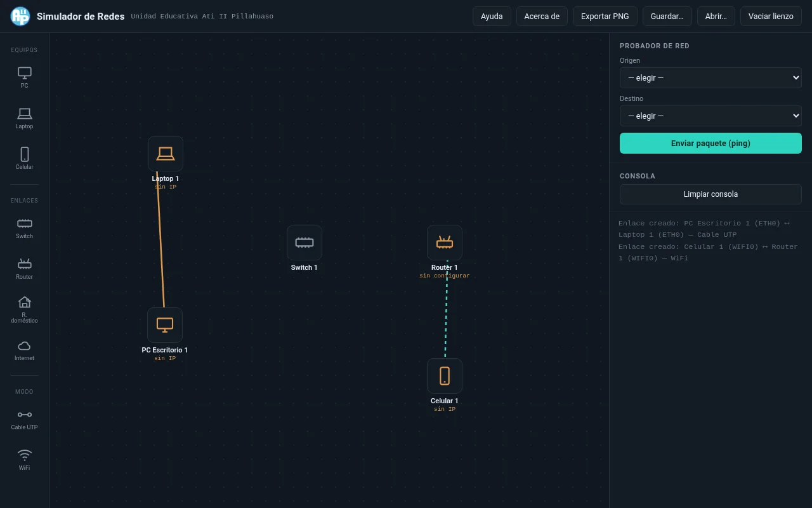Click Exportar PNG

click(x=605, y=17)
